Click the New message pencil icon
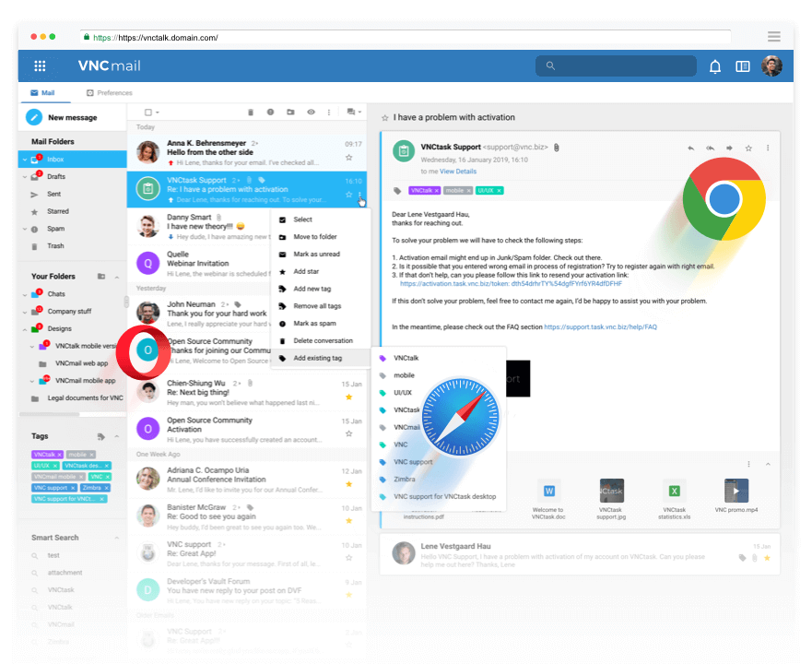The height and width of the screenshot is (664, 812). (x=34, y=117)
